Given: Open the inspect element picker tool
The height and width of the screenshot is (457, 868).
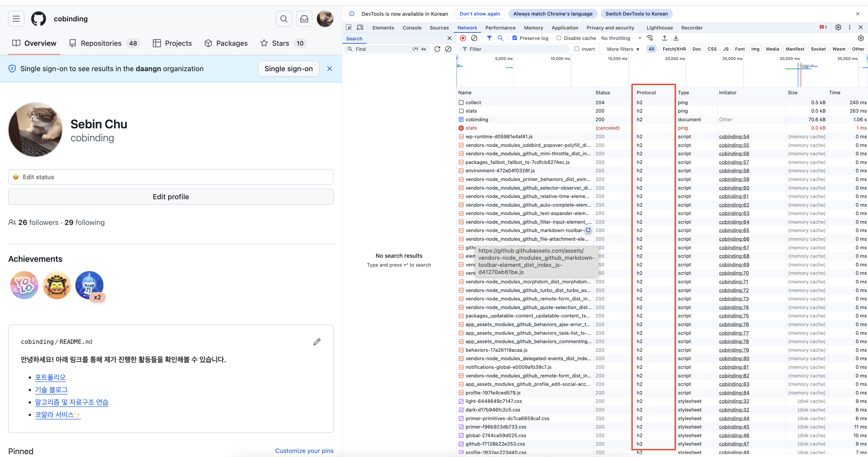Looking at the screenshot, I should tap(349, 27).
